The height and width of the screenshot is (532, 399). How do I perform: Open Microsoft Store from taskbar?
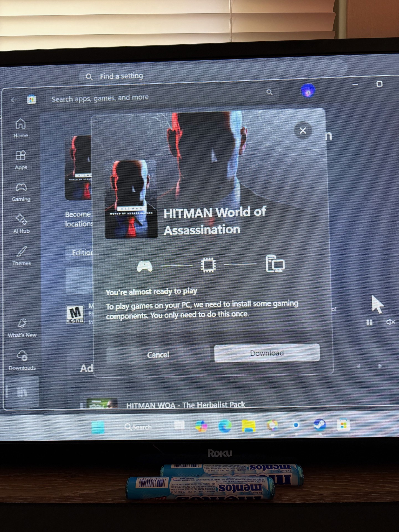(x=343, y=425)
